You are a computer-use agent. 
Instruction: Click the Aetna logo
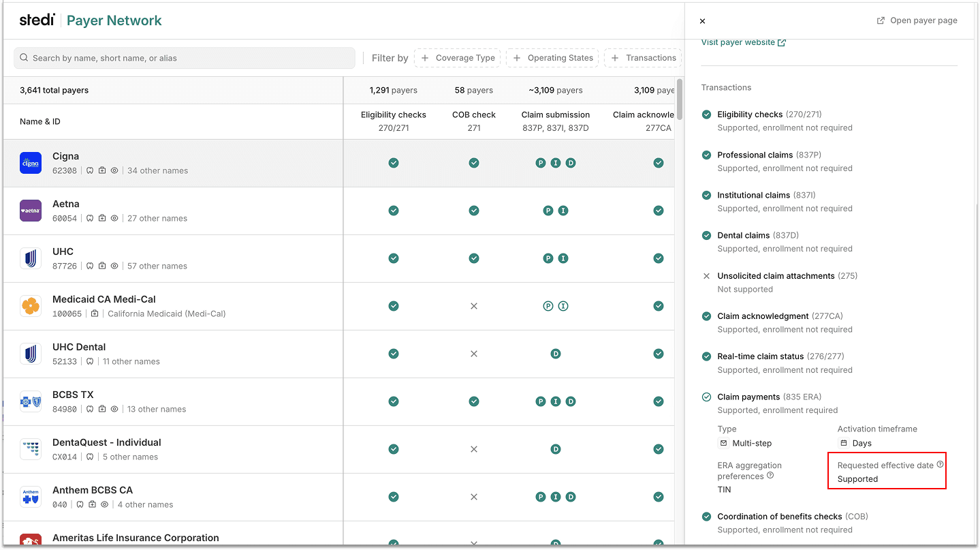tap(31, 211)
